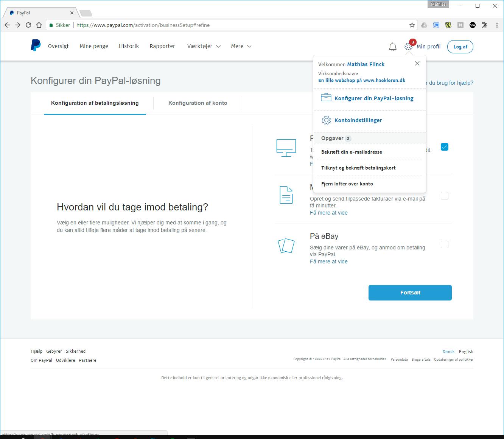Switch to Konfiguration af konto tab
The height and width of the screenshot is (439, 504).
pyautogui.click(x=198, y=103)
